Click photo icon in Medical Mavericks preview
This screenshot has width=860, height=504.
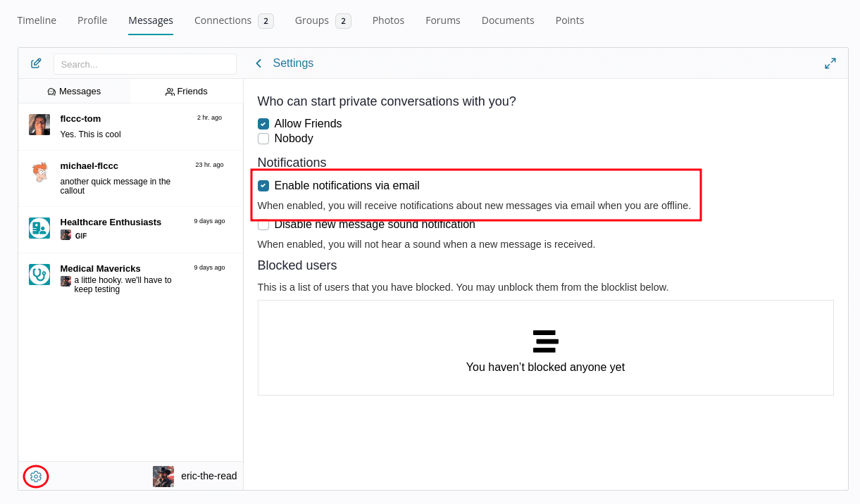click(65, 280)
